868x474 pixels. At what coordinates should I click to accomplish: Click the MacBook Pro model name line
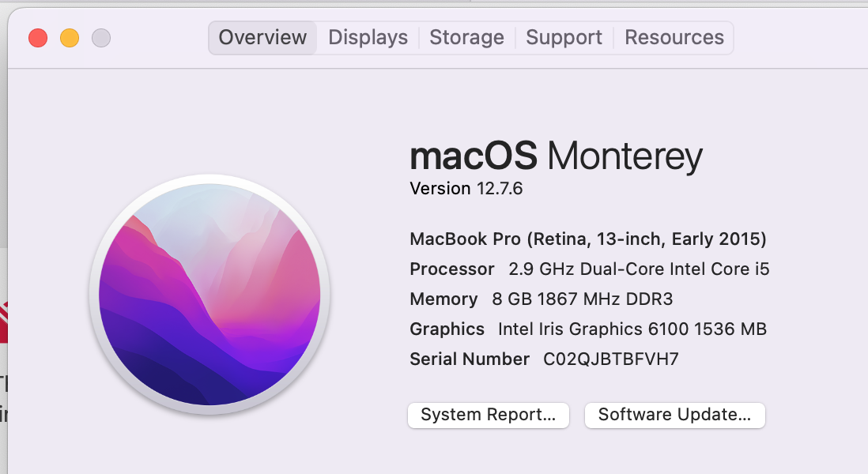588,239
